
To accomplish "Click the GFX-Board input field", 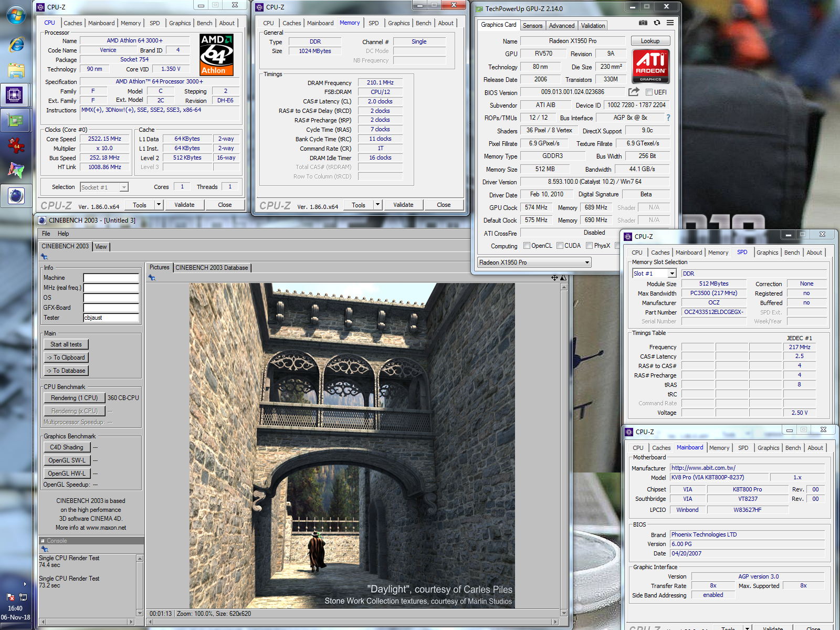I will click(x=111, y=308).
